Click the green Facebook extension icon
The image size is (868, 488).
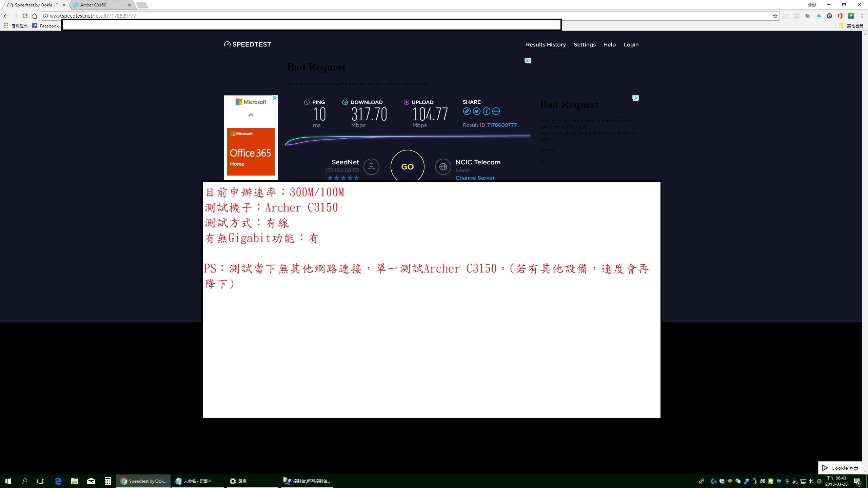click(x=851, y=16)
